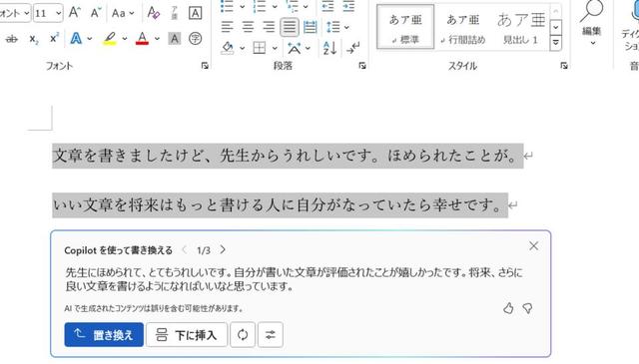Toggle character shading gray A icon
The height and width of the screenshot is (364, 639).
tap(175, 39)
